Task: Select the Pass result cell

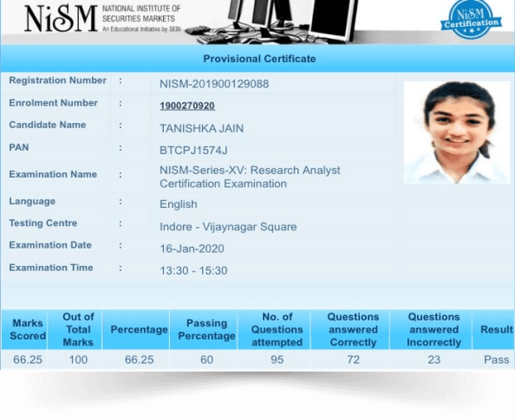Action: point(496,359)
